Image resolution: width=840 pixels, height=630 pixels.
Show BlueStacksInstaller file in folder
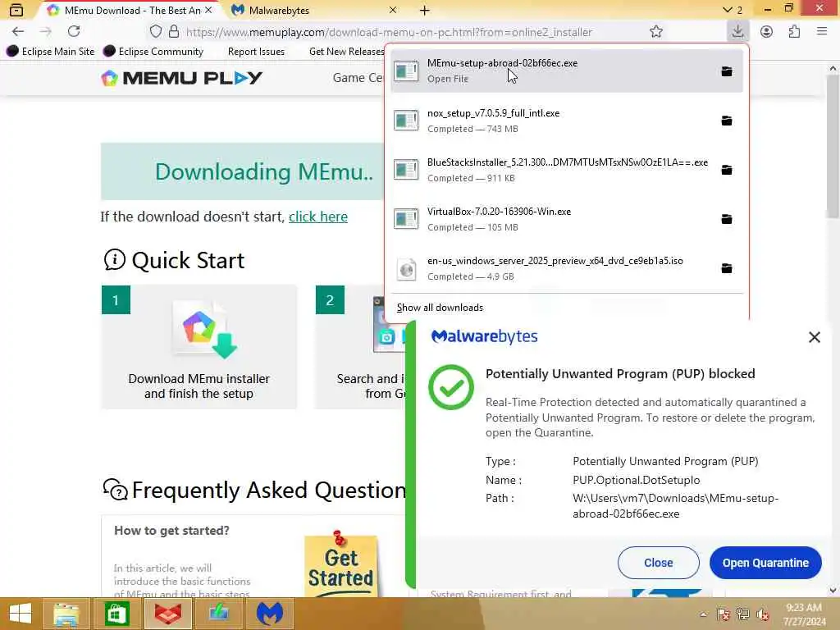click(x=727, y=170)
